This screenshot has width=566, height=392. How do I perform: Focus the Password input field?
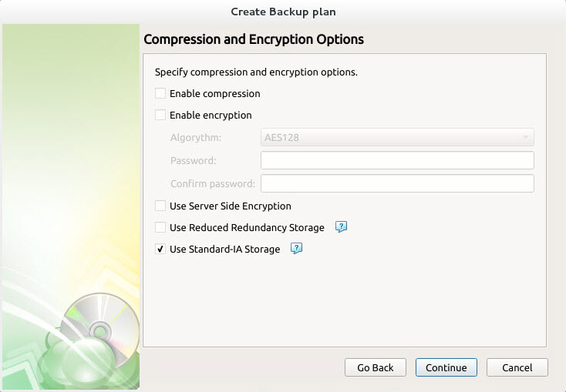[x=397, y=160]
